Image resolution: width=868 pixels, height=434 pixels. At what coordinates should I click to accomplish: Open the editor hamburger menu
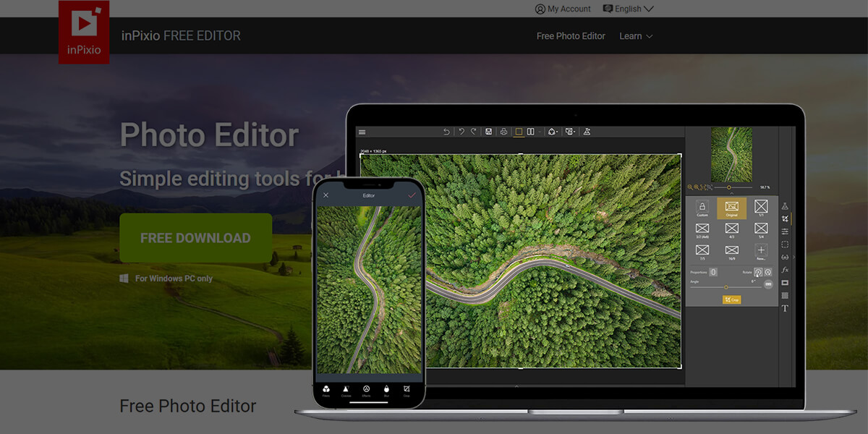[361, 132]
